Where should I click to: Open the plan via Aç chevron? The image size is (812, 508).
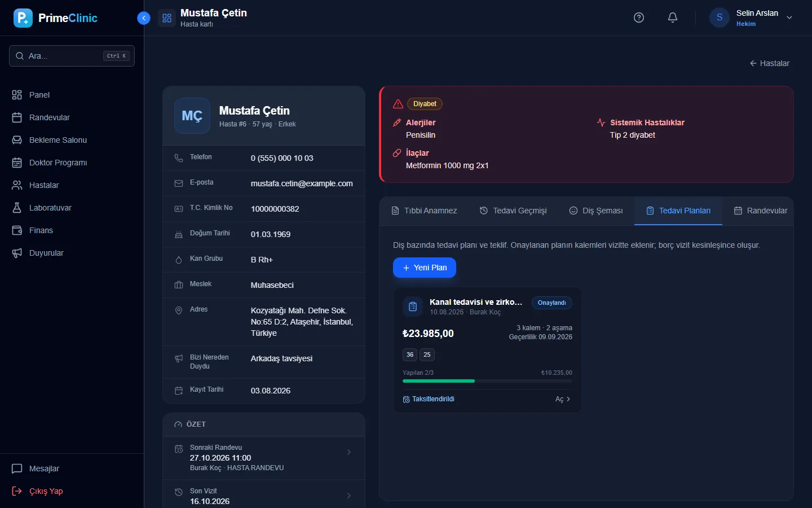pyautogui.click(x=563, y=399)
